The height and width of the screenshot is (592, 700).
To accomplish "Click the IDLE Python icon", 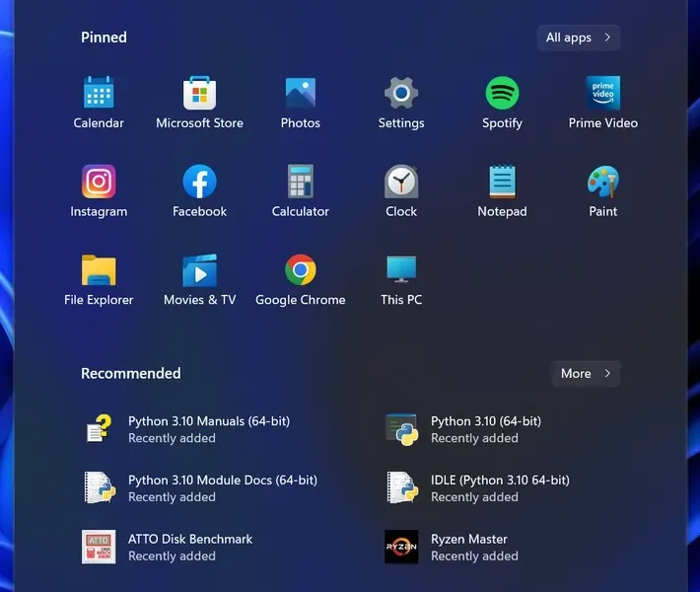I will [x=402, y=487].
